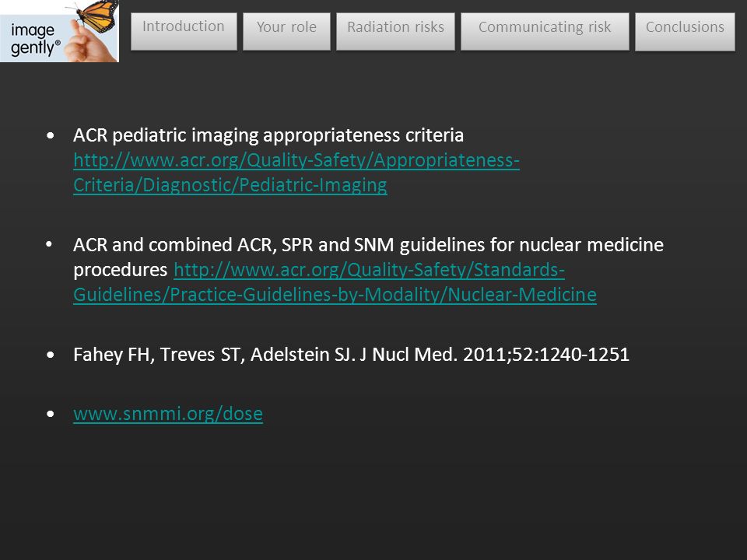
Task: Open the ACR Quality-Safety/Appropriateness- link line
Action: (x=296, y=160)
